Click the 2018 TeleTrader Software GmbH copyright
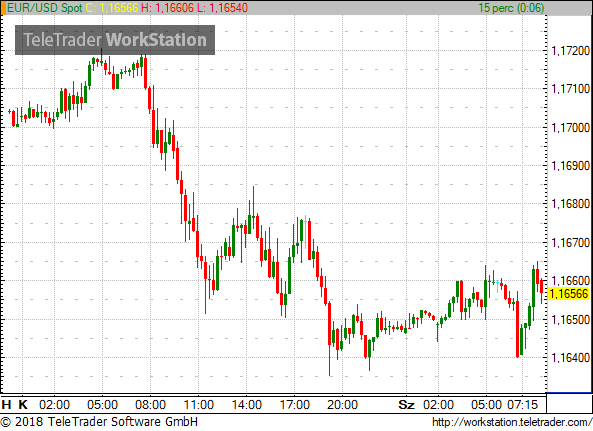The image size is (593, 431). click(99, 422)
